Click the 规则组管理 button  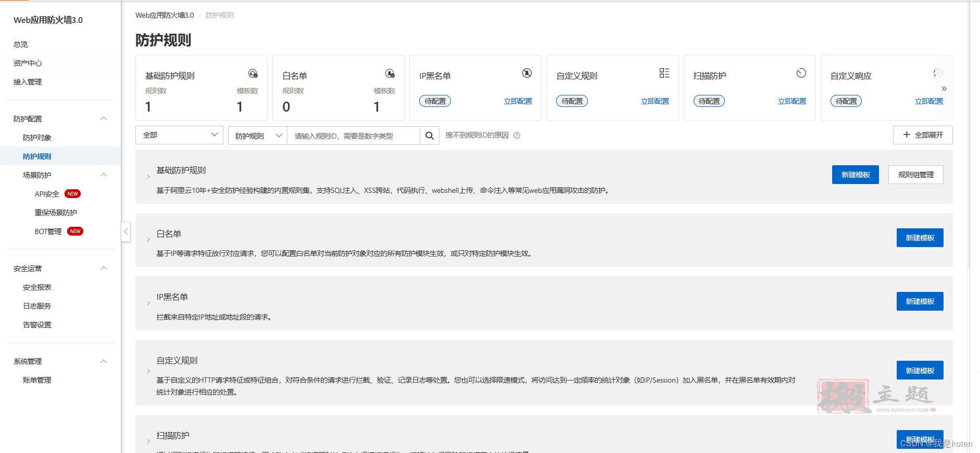[x=916, y=175]
